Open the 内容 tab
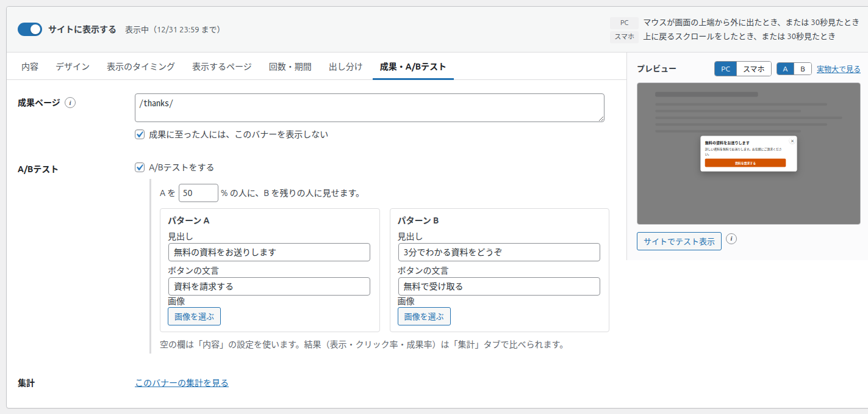Image resolution: width=868 pixels, height=414 pixels. point(30,67)
